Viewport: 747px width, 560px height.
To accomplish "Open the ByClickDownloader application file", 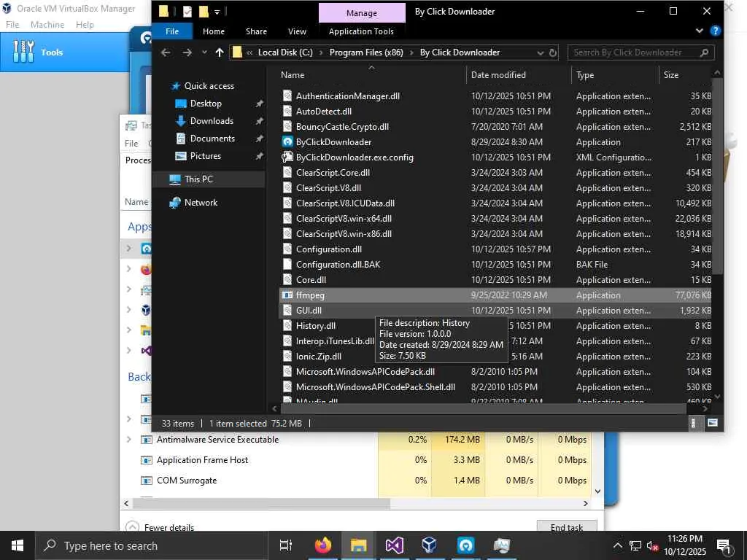I will point(333,142).
